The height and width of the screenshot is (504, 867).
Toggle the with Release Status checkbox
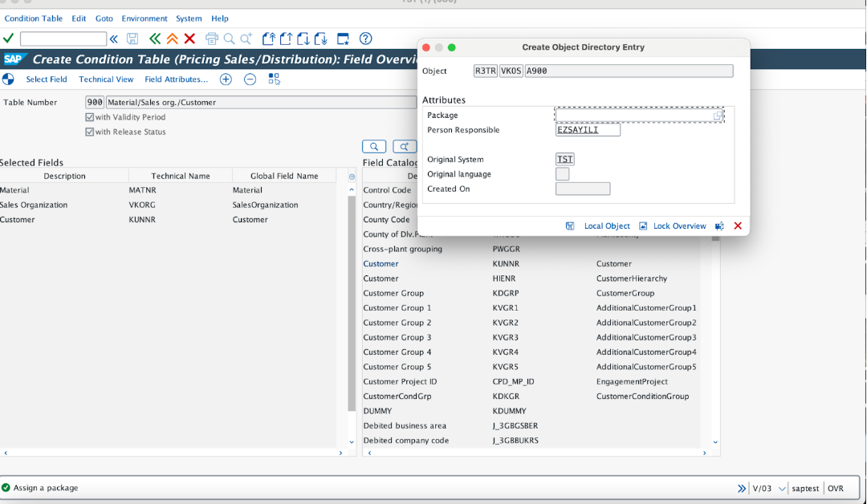tap(90, 132)
